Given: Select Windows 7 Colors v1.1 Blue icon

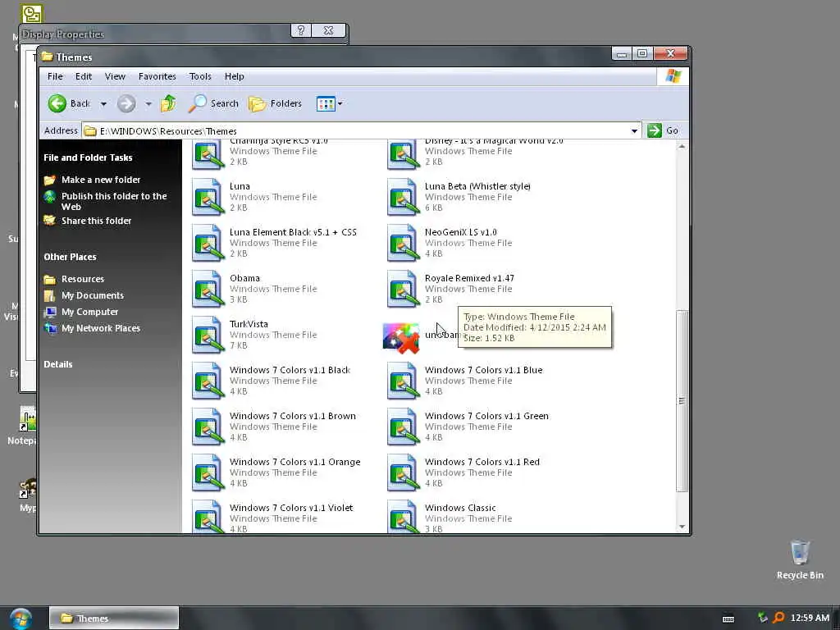Looking at the screenshot, I should [x=403, y=381].
